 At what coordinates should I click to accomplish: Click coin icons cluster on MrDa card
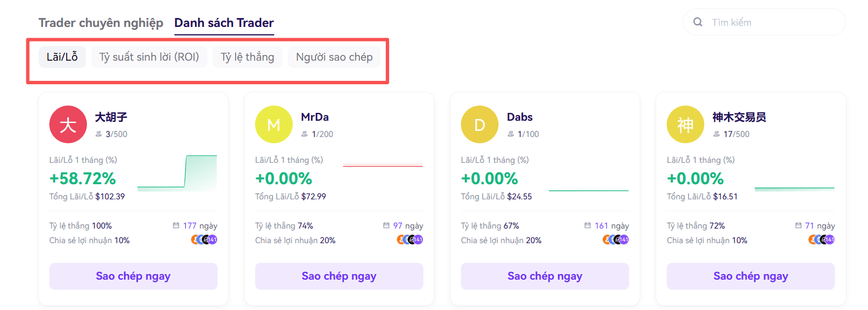(x=410, y=240)
